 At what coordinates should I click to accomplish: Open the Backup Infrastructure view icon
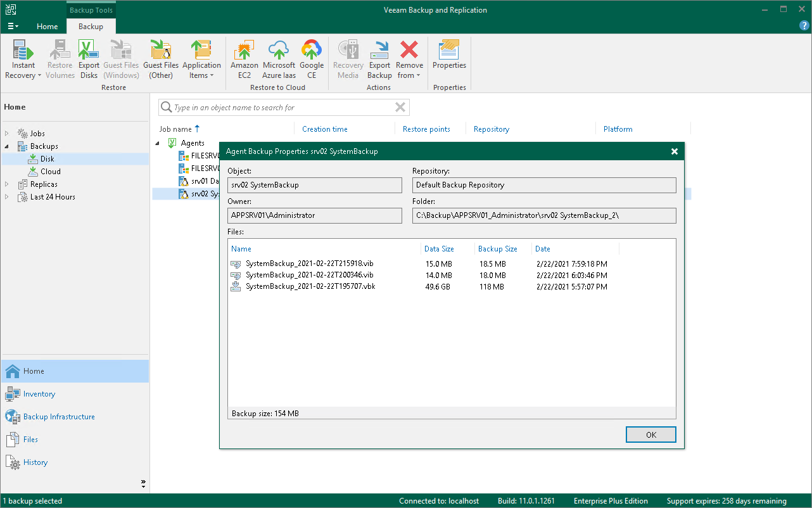pos(13,417)
